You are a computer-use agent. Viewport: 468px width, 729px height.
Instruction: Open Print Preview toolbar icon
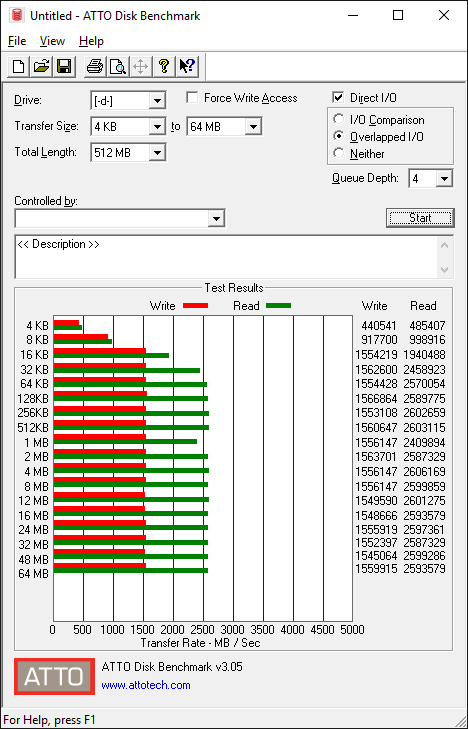(118, 66)
